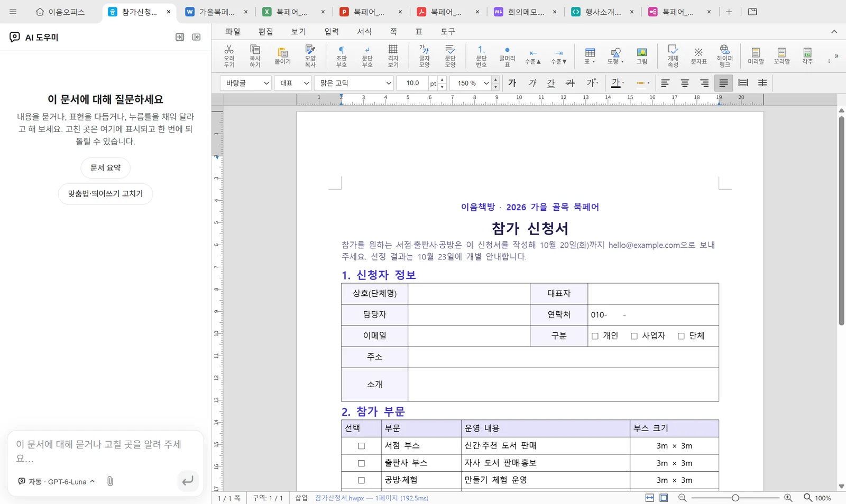The height and width of the screenshot is (504, 846).
Task: Open the 맑은 고딕 font dropdown
Action: coord(354,83)
